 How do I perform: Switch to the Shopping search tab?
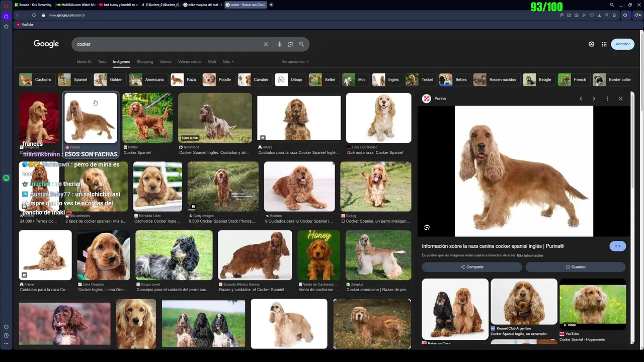pyautogui.click(x=145, y=62)
